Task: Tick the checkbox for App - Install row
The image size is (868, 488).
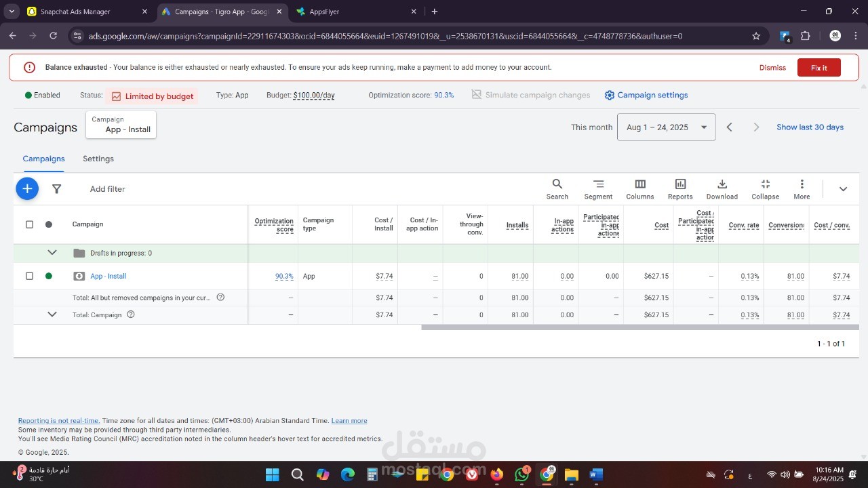Action: pyautogui.click(x=29, y=276)
